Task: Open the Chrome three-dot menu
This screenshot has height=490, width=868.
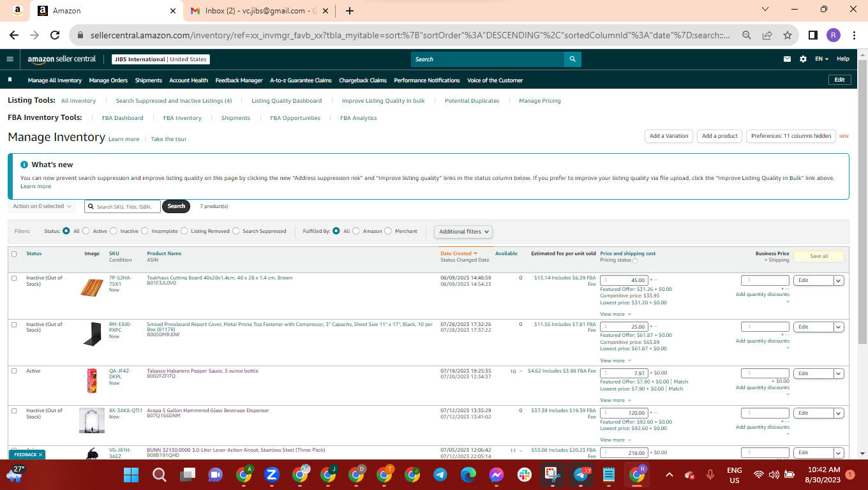Action: pyautogui.click(x=853, y=35)
